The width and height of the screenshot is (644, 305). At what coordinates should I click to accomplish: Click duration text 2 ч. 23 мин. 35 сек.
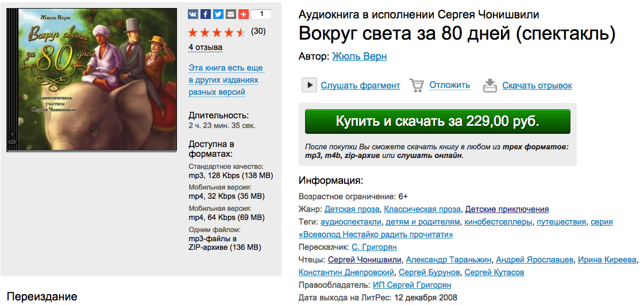(x=222, y=126)
